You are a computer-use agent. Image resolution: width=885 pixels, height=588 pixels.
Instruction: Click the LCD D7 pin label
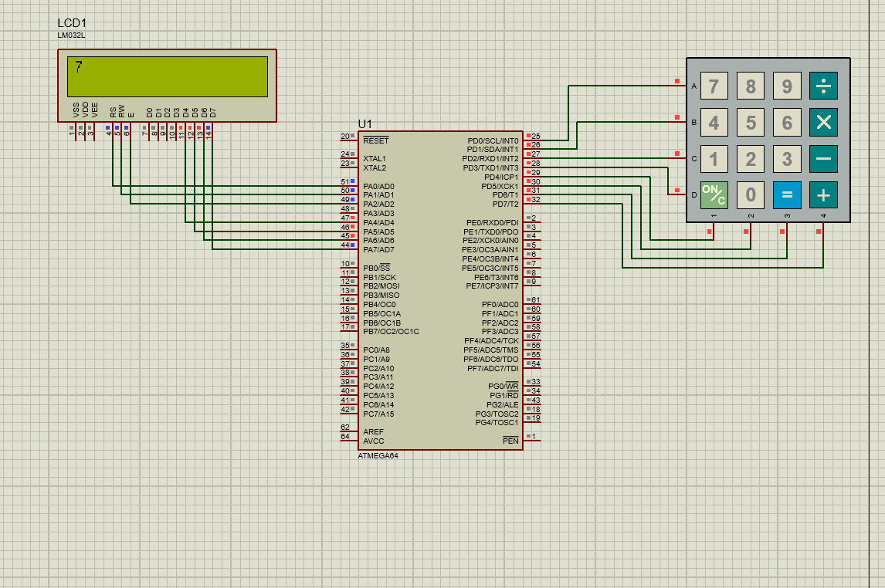coord(212,113)
